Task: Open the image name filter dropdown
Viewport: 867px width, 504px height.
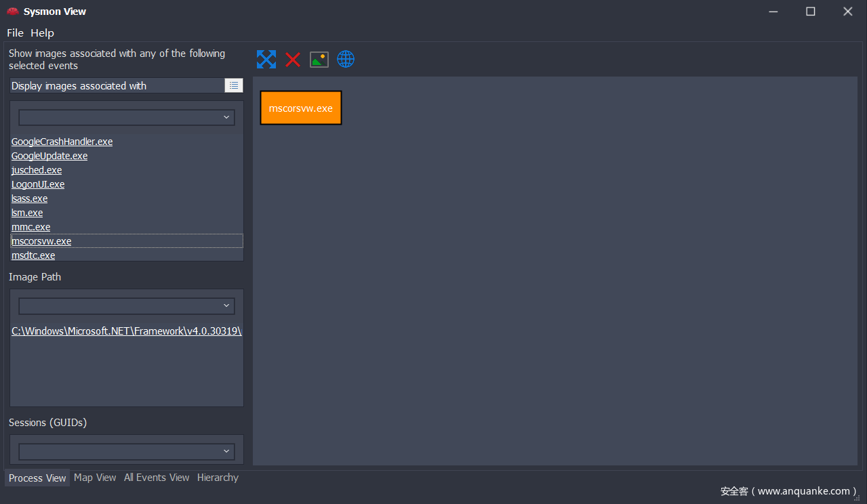Action: coord(127,118)
